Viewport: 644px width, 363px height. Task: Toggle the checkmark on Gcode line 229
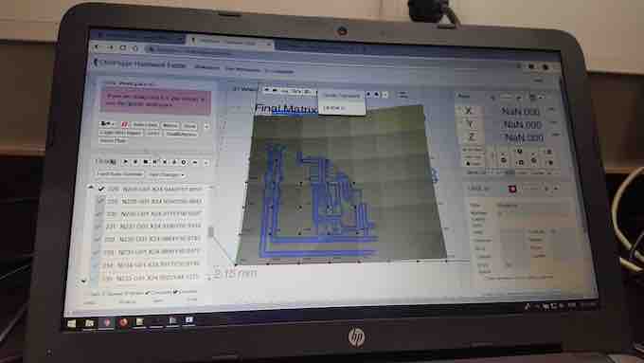point(100,202)
